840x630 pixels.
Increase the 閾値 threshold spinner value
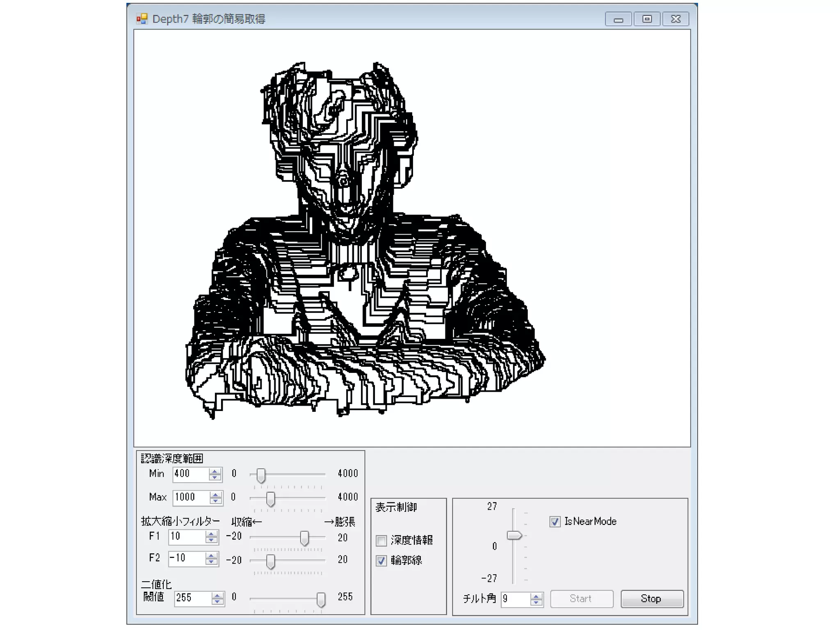(217, 595)
